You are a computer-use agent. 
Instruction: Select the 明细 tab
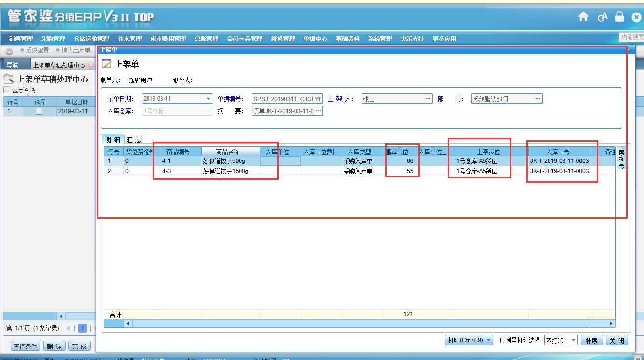pyautogui.click(x=113, y=139)
